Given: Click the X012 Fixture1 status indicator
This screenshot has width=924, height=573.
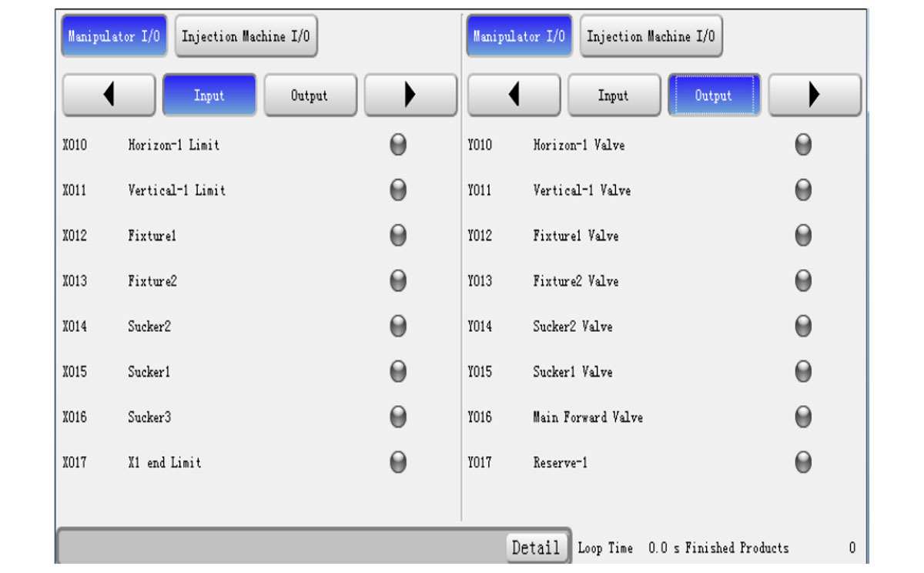Looking at the screenshot, I should tap(398, 236).
